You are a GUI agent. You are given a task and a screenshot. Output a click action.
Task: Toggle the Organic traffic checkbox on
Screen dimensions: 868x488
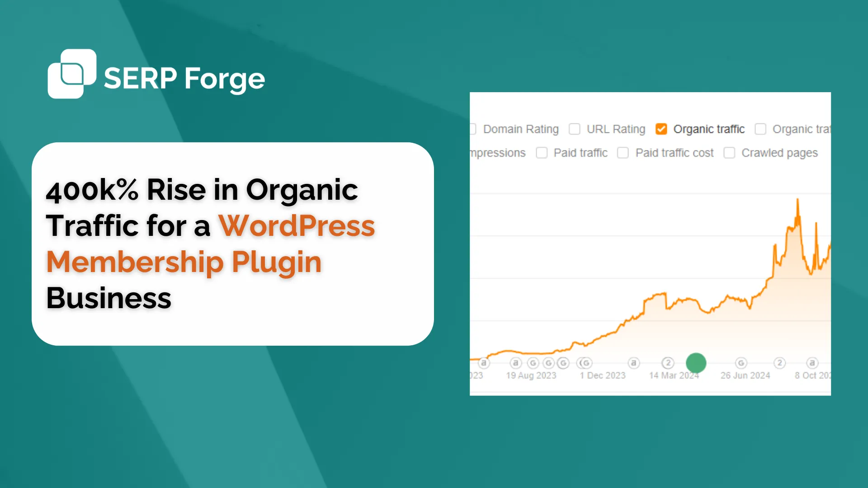(x=661, y=129)
